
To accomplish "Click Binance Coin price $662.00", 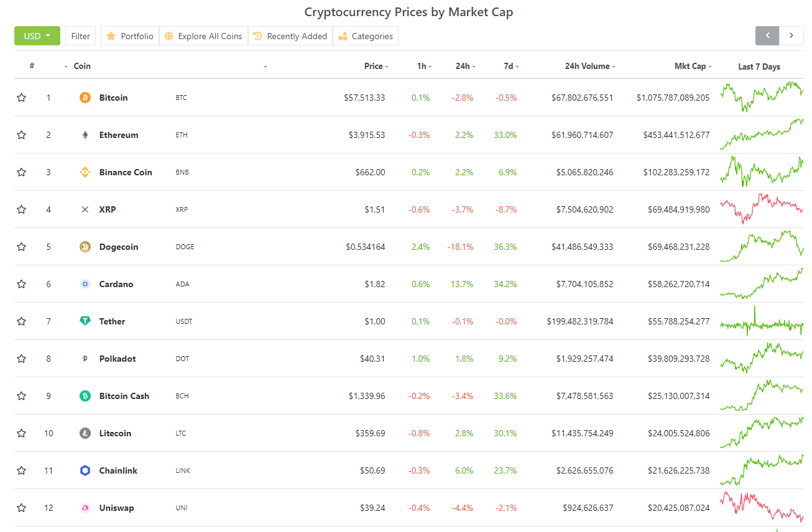I will pos(370,172).
